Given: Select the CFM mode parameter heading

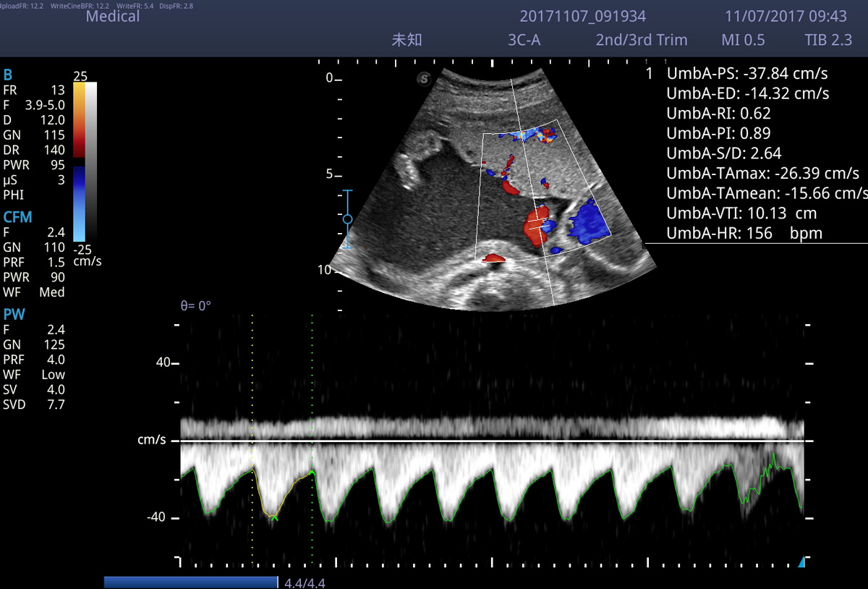Looking at the screenshot, I should (x=17, y=217).
